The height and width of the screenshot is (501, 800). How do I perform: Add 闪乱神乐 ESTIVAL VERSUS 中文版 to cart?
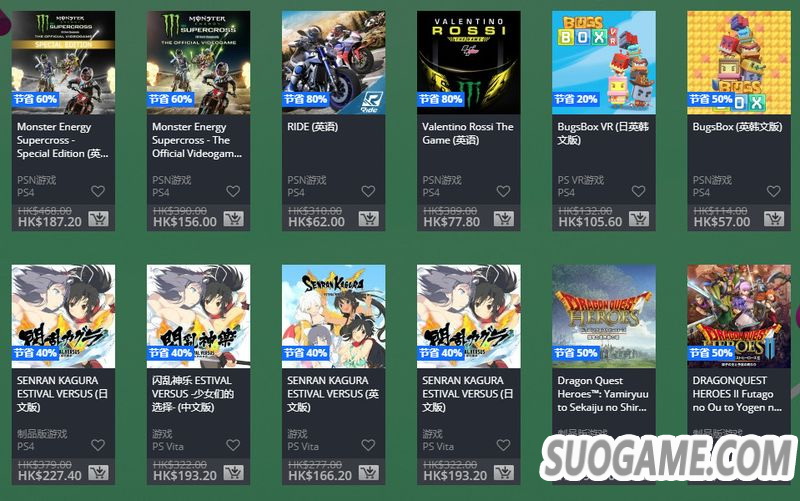coord(233,472)
